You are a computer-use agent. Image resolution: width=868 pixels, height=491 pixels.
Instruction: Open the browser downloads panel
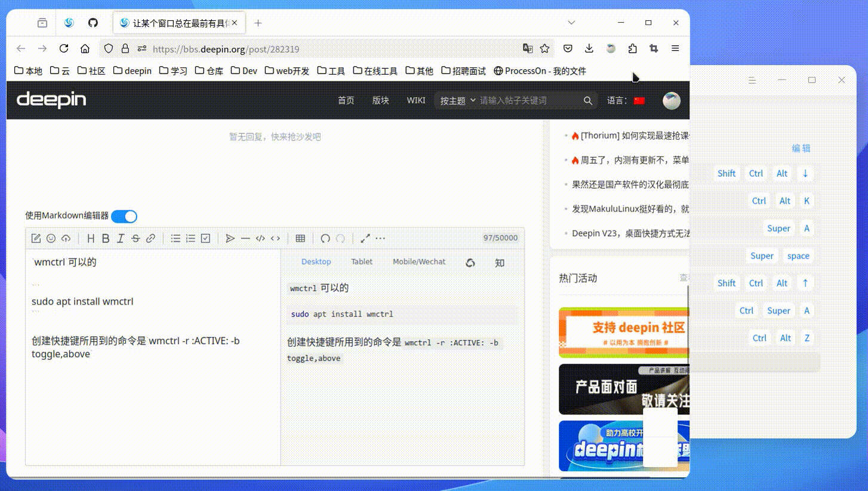coord(589,48)
